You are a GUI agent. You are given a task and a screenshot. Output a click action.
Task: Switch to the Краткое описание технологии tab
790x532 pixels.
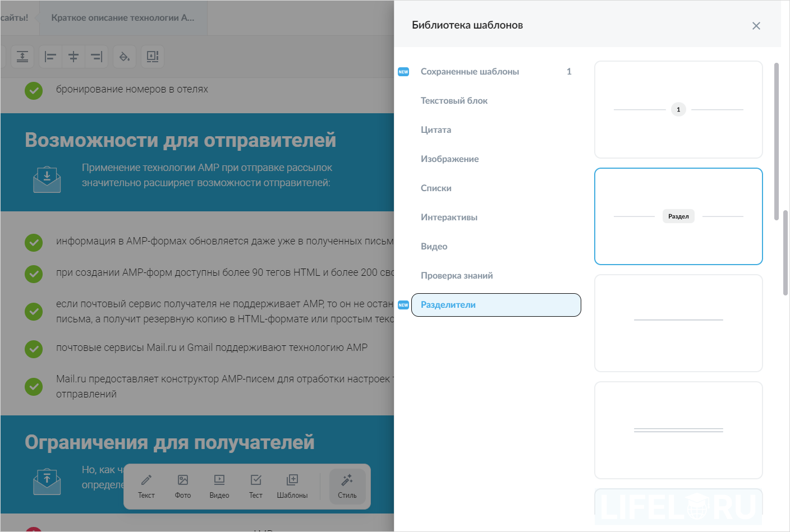pyautogui.click(x=122, y=17)
